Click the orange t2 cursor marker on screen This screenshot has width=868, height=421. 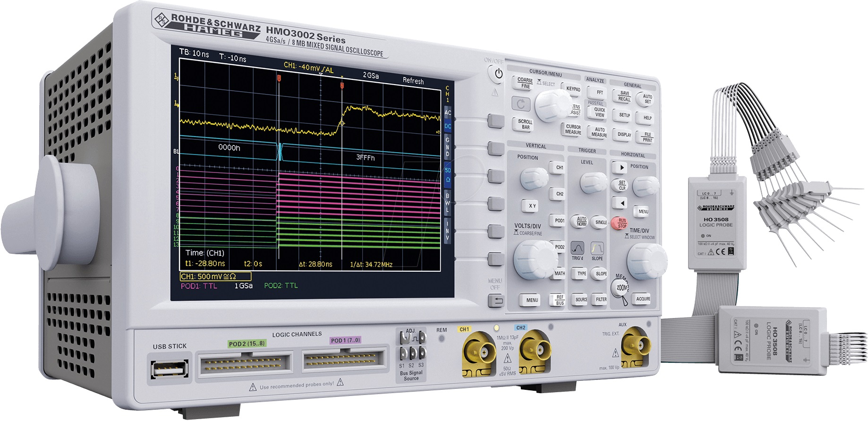tap(342, 86)
